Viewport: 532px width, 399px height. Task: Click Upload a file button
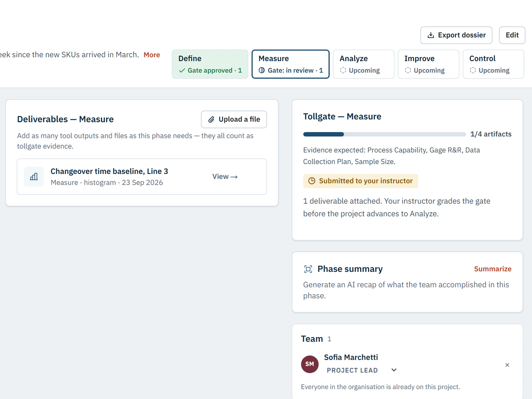234,119
